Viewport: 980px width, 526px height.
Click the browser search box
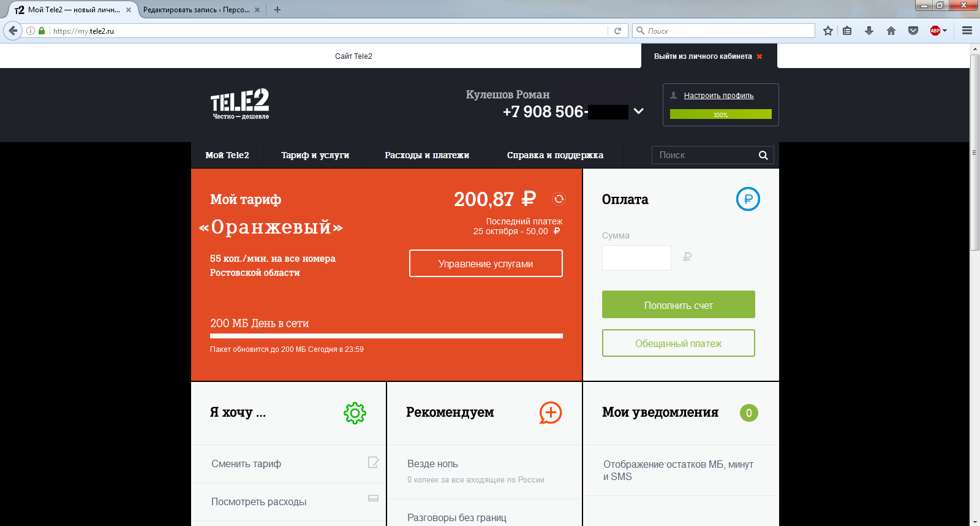pyautogui.click(x=723, y=31)
